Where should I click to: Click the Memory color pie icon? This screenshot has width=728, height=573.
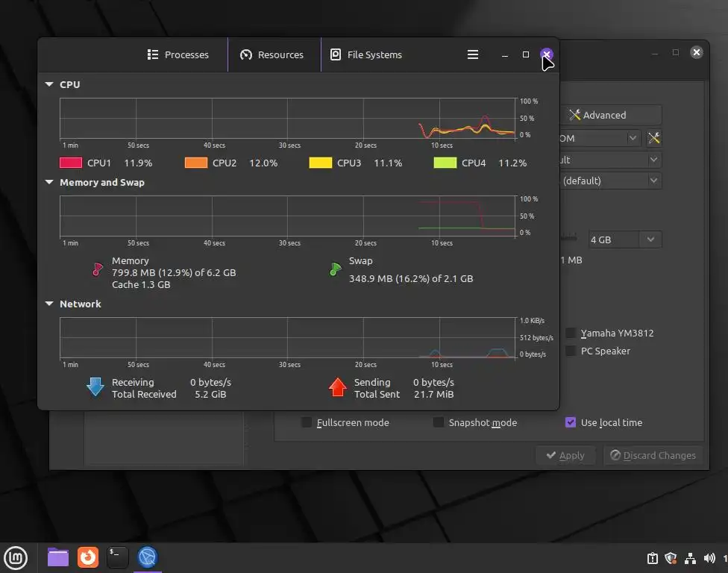click(x=98, y=269)
